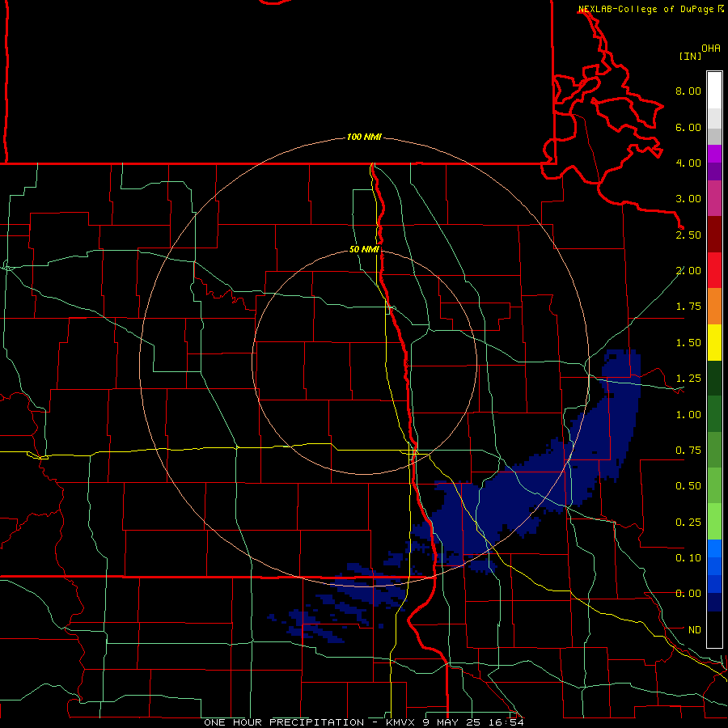Click the OHA product code label
Image resolution: width=728 pixels, height=728 pixels.
coord(711,48)
